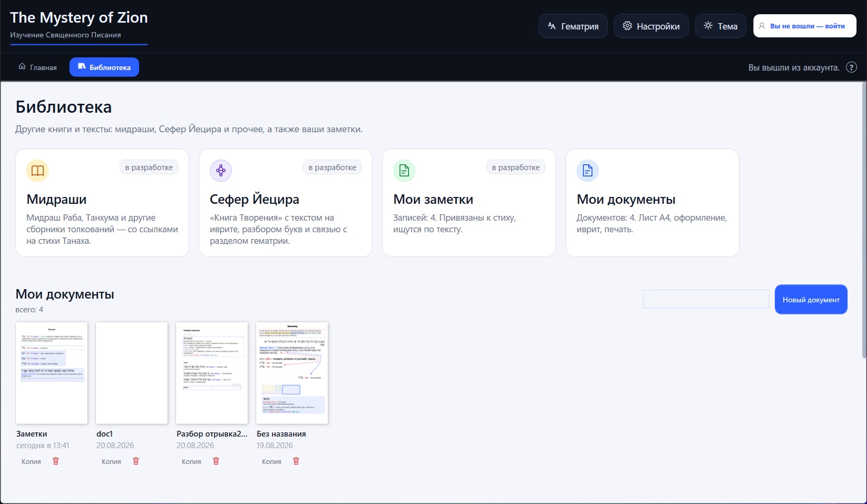Create a Новый документ

point(811,300)
